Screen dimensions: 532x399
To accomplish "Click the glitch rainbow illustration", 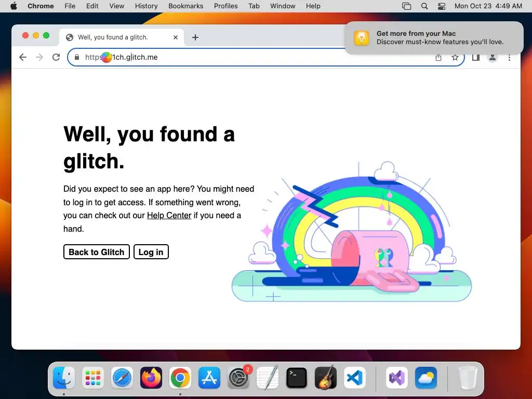I will [352, 232].
